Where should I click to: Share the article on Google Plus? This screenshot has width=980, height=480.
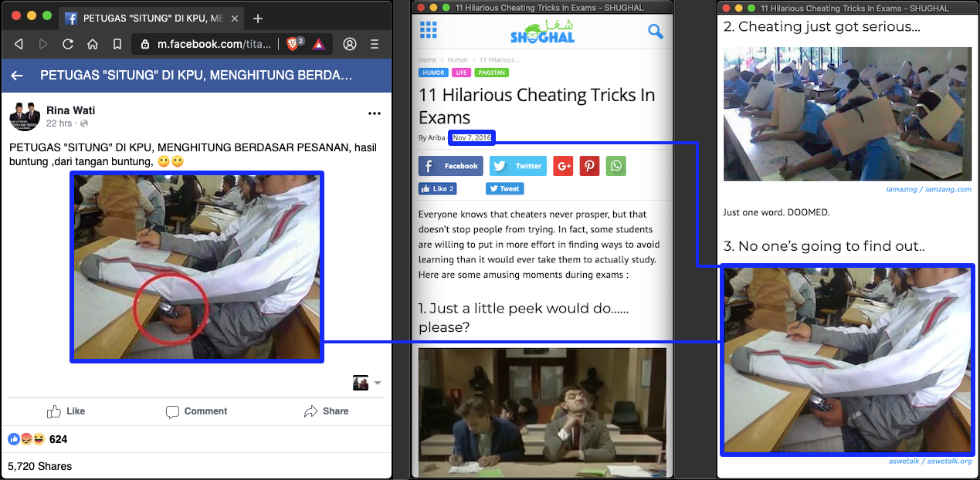[x=563, y=166]
